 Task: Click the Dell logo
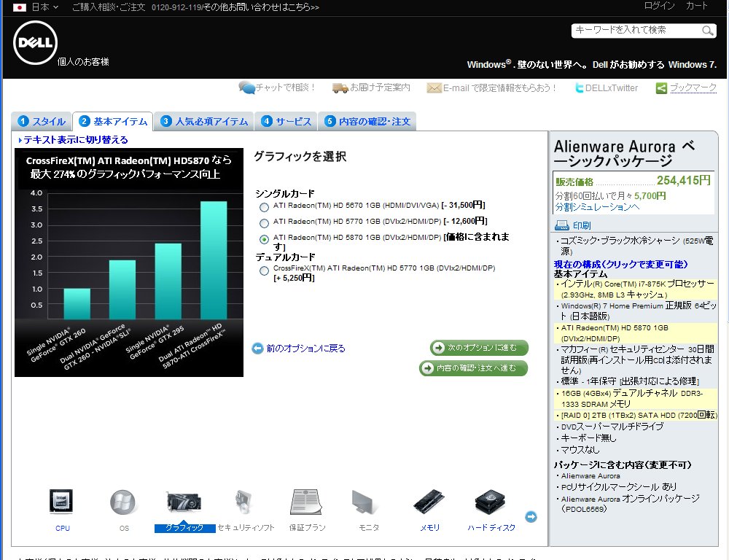(35, 43)
